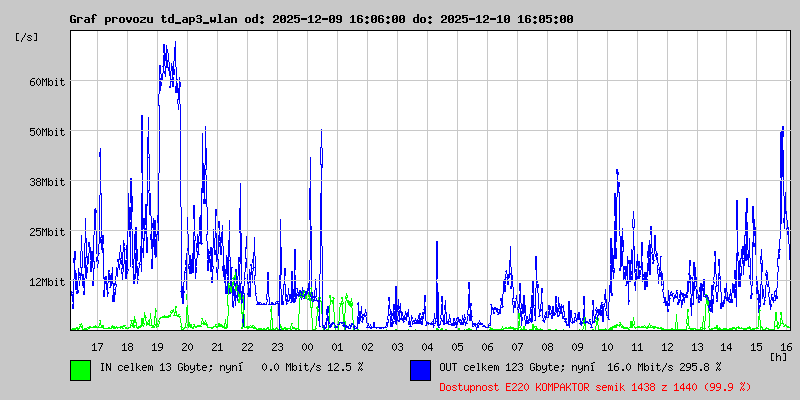Click the '[h]' hour unit label
The image size is (800, 400).
click(x=779, y=356)
